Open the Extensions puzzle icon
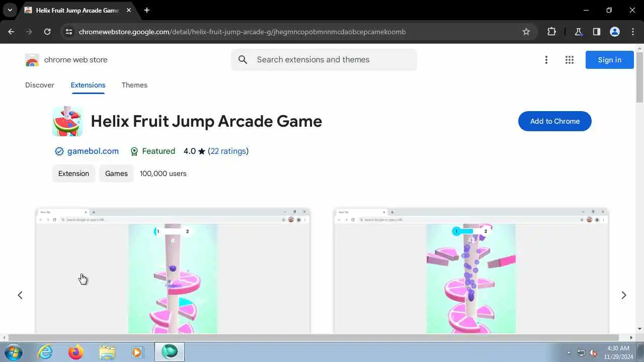The height and width of the screenshot is (362, 644). [x=551, y=32]
